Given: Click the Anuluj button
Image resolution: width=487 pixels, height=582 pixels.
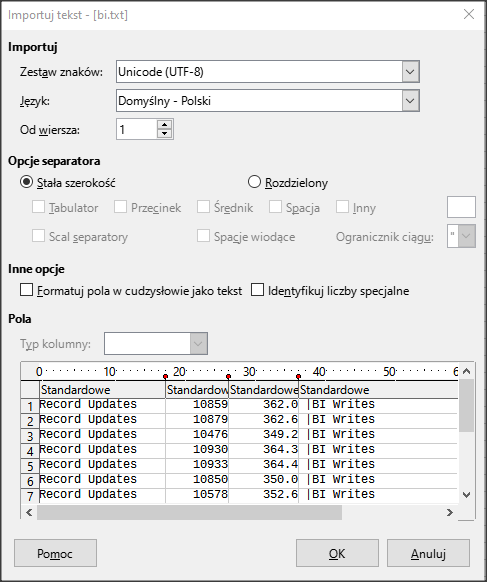Looking at the screenshot, I should click(428, 553).
